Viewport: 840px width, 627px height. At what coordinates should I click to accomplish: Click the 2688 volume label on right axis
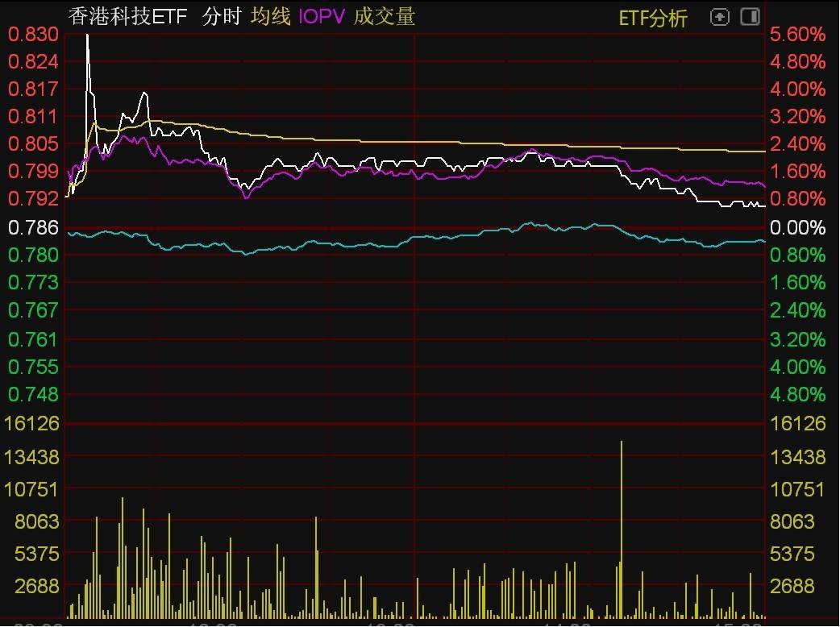(792, 587)
